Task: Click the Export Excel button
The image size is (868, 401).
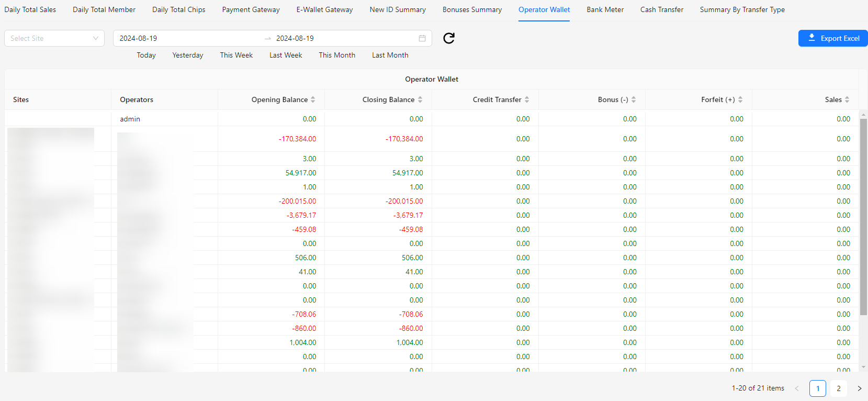Action: tap(833, 38)
